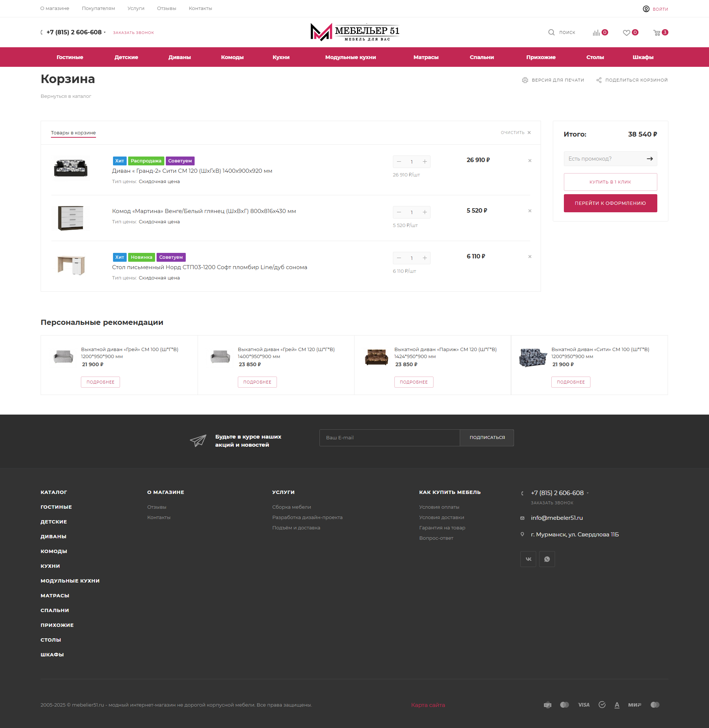Click the printer icon for print version
This screenshot has width=709, height=728.
(x=525, y=80)
